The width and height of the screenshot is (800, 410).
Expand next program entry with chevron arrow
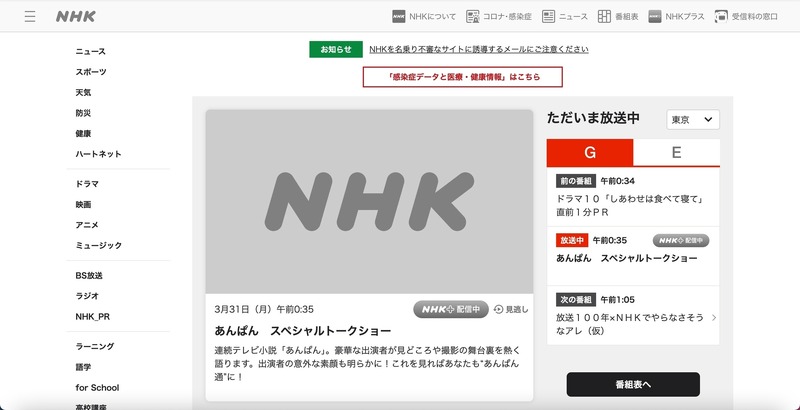713,317
